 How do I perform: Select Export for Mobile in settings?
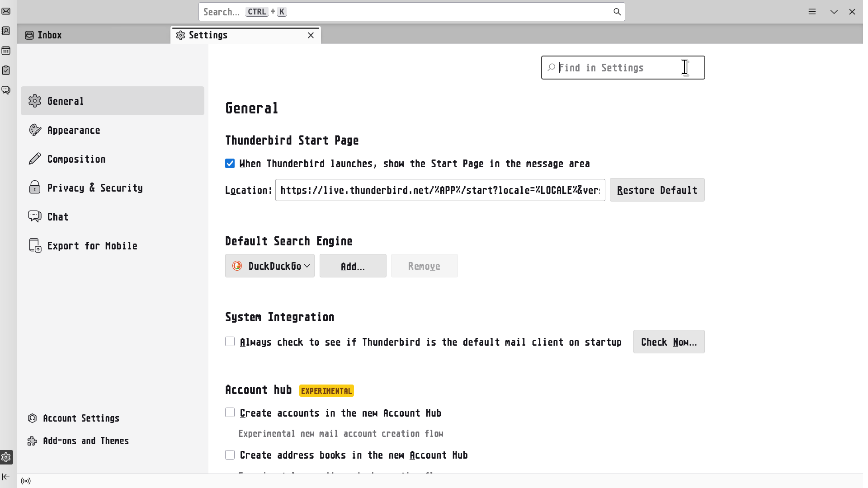click(x=92, y=245)
